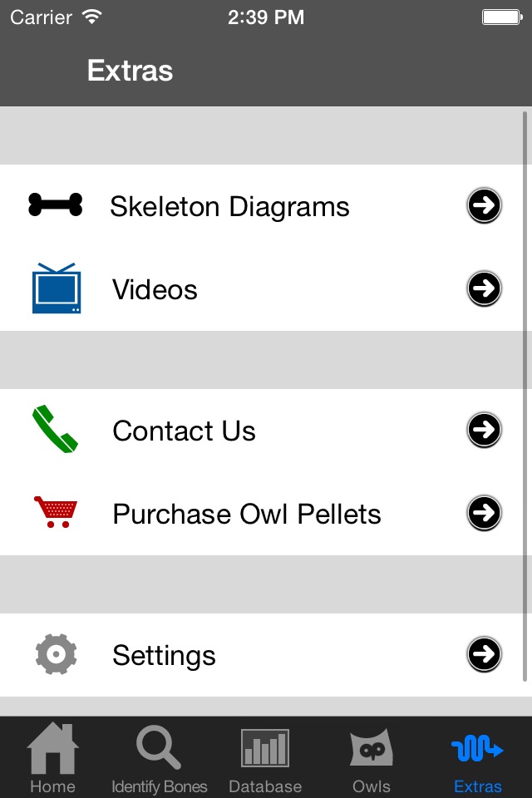Expand Skeleton Diagrams with its arrow button

[x=484, y=205]
